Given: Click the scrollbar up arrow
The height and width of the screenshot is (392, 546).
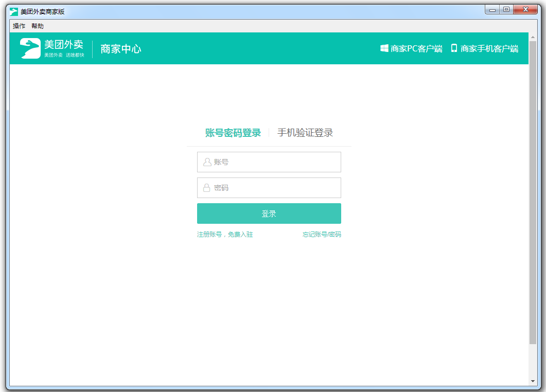Looking at the screenshot, I should (533, 37).
